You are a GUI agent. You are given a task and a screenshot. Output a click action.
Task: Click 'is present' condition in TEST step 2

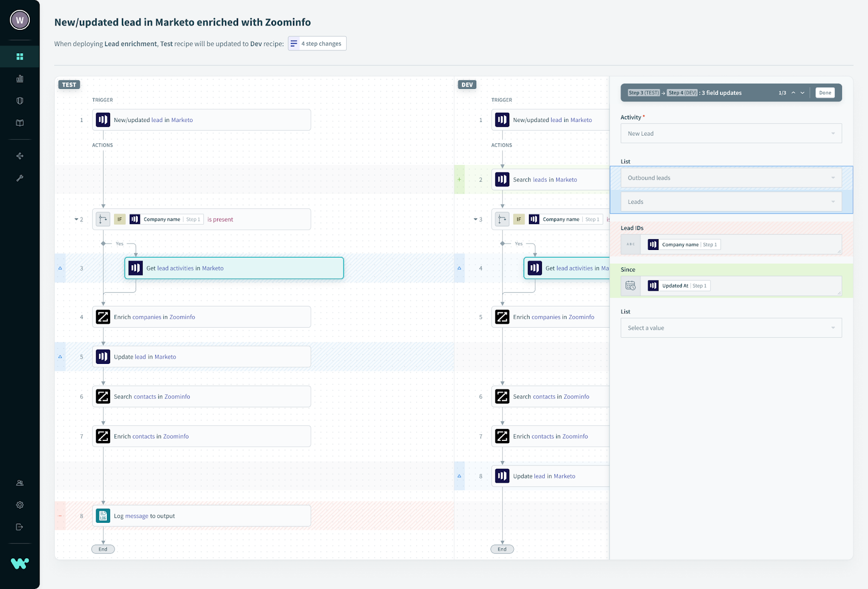tap(220, 219)
